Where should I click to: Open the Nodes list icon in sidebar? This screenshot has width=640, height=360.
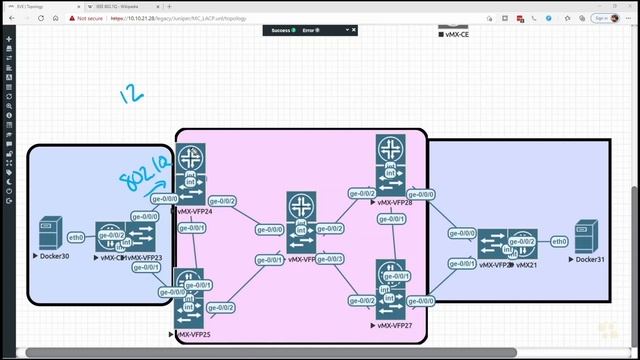pos(9,49)
